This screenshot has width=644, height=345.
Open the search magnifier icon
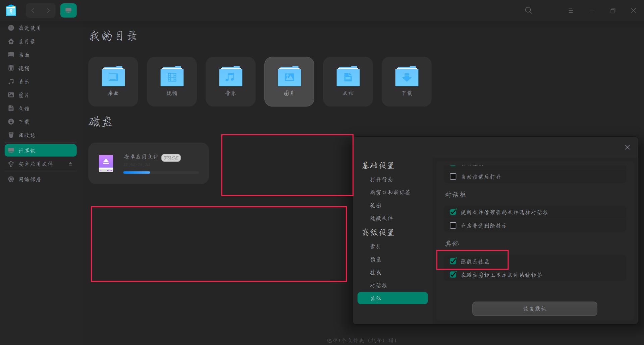coord(528,11)
